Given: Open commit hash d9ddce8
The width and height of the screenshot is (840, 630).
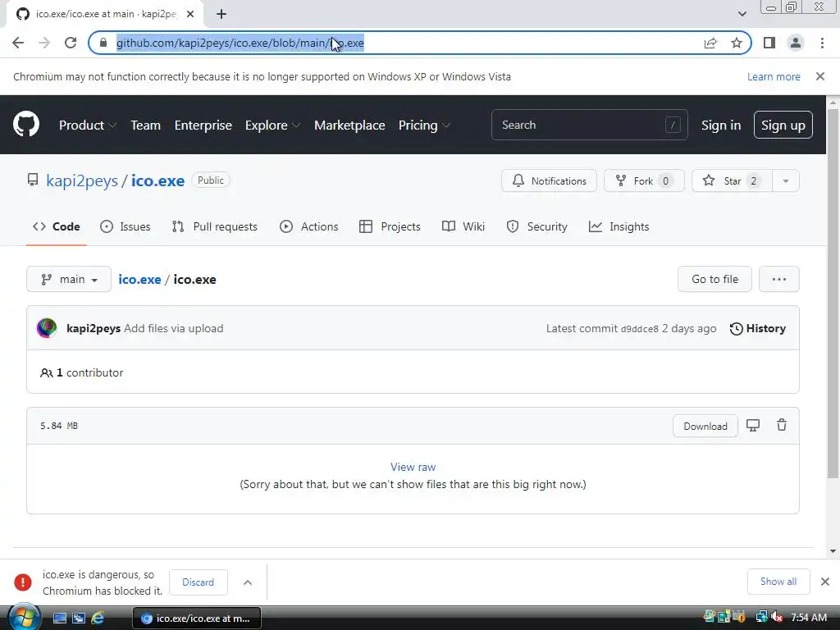Looking at the screenshot, I should [x=639, y=329].
